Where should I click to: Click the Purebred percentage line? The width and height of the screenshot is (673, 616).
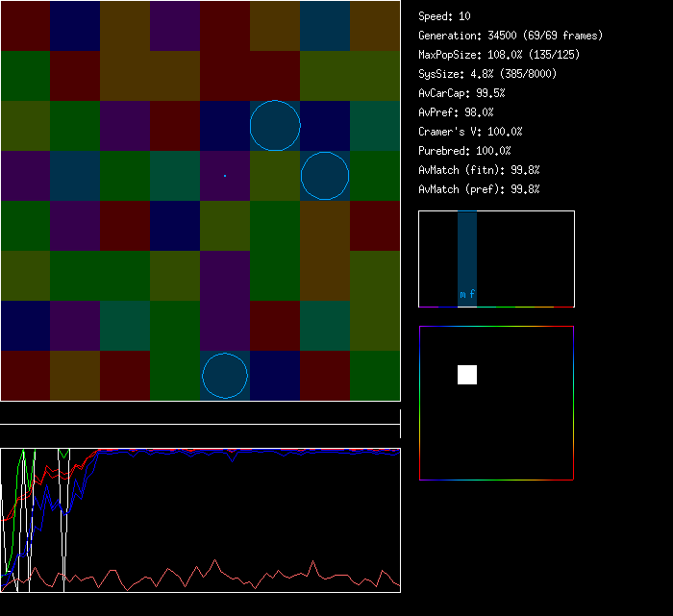[464, 151]
